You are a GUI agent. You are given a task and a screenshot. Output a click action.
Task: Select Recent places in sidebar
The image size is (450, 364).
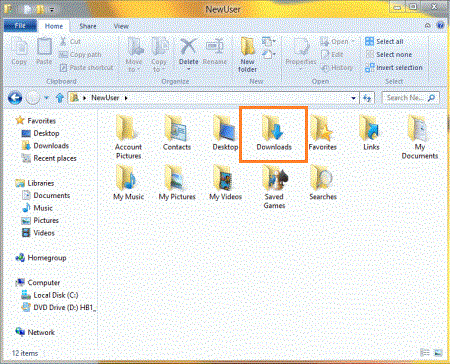[x=49, y=158]
